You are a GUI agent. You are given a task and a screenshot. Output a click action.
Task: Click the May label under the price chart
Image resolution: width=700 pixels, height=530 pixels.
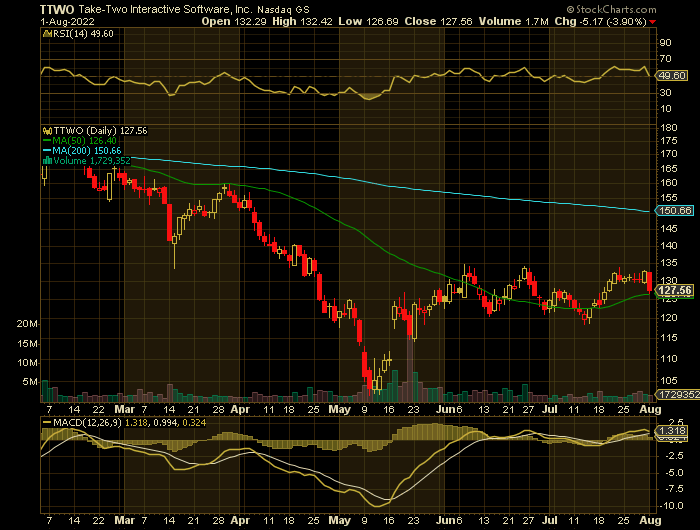[339, 409]
